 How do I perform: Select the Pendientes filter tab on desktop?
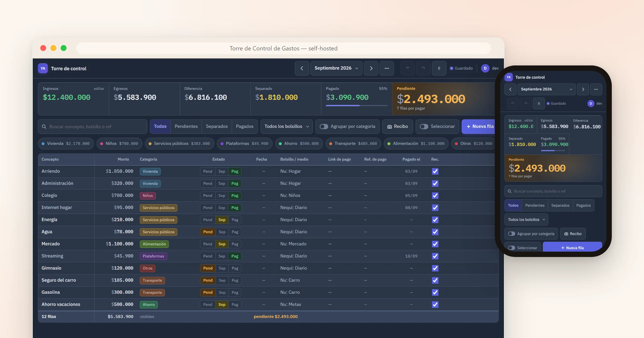(186, 126)
